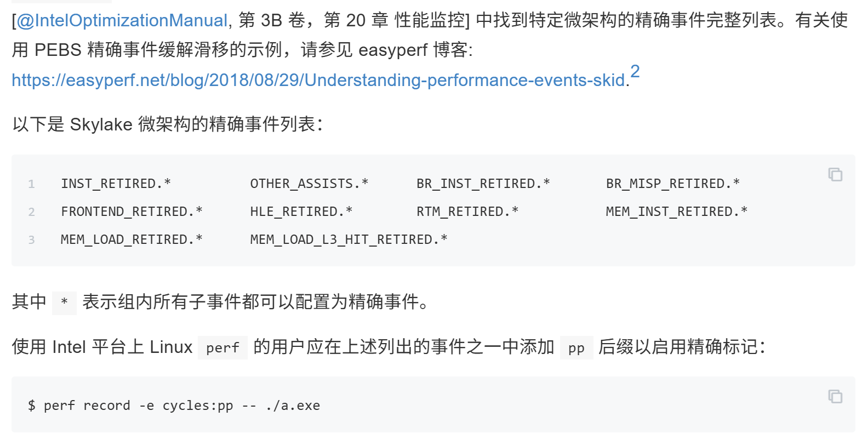Viewport: 868px width, 445px height.
Task: Click the RTM_RETIRED.* event text
Action: pos(467,212)
